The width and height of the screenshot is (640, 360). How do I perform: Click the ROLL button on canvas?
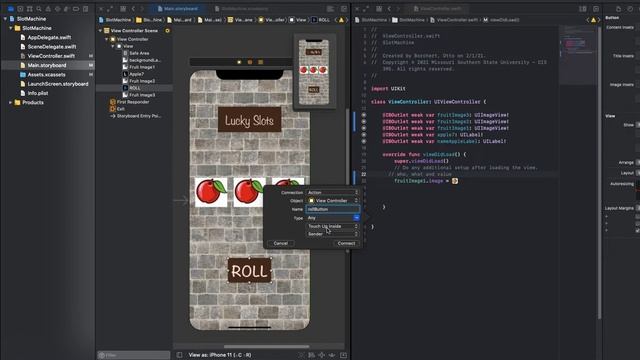pos(249,271)
